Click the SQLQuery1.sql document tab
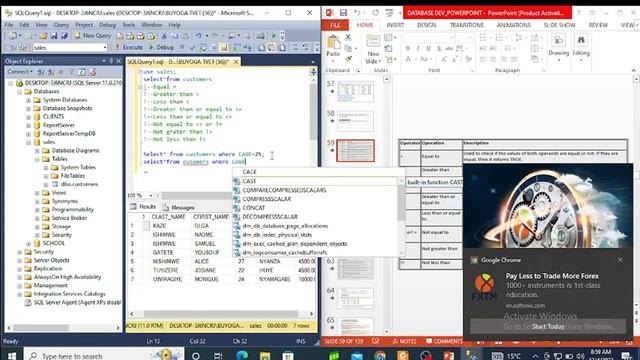Viewport: 640px width, 360px height. (178, 62)
